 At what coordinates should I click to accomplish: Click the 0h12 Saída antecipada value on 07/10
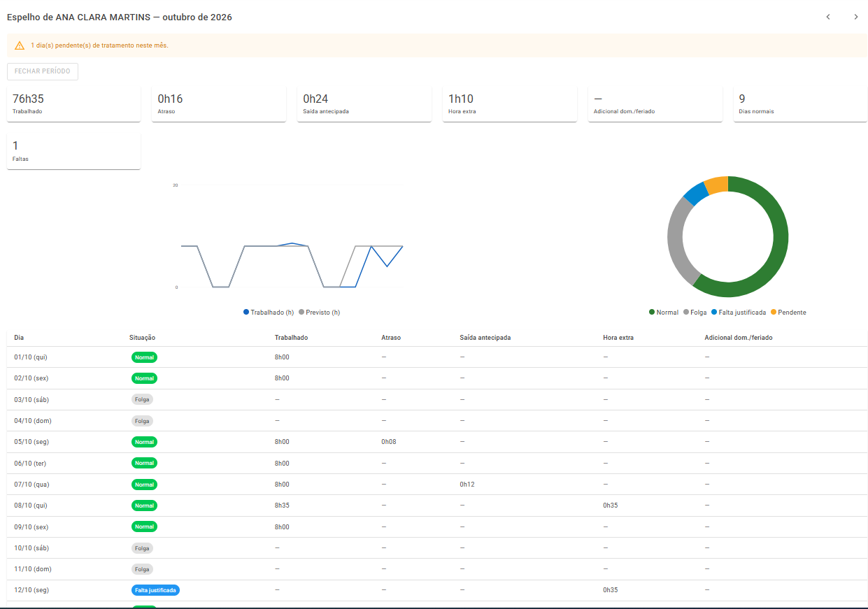(467, 485)
